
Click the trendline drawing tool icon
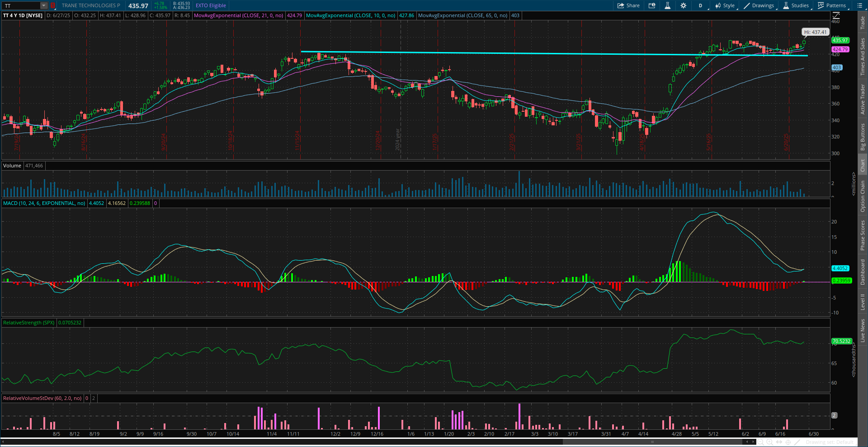tap(797, 442)
